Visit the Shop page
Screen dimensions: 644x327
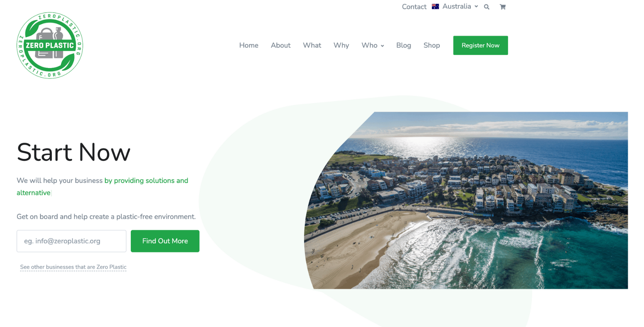point(431,45)
